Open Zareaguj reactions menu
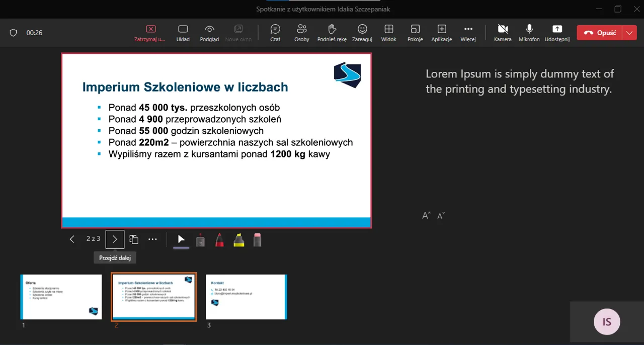Screen dimensions: 644x345 [362, 32]
